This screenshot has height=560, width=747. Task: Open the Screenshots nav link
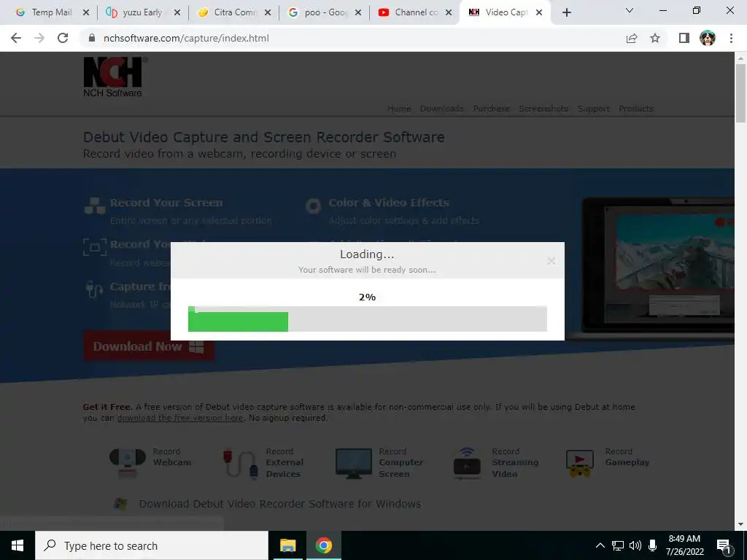543,109
